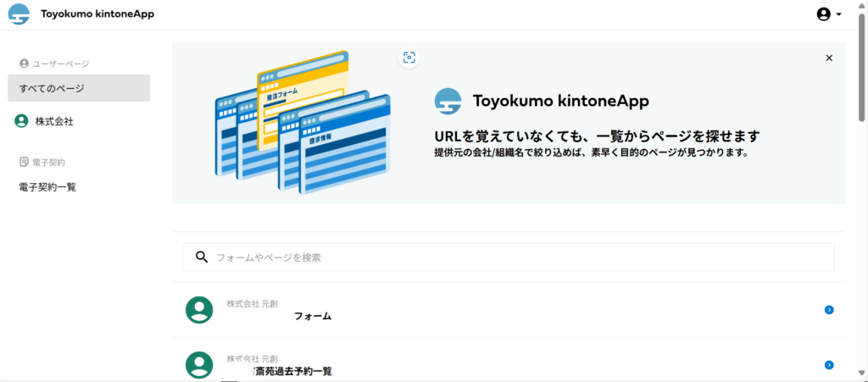Screen dimensions: 868x382
Task: Click 株式会社 元創 label above フォーム
Action: 252,303
